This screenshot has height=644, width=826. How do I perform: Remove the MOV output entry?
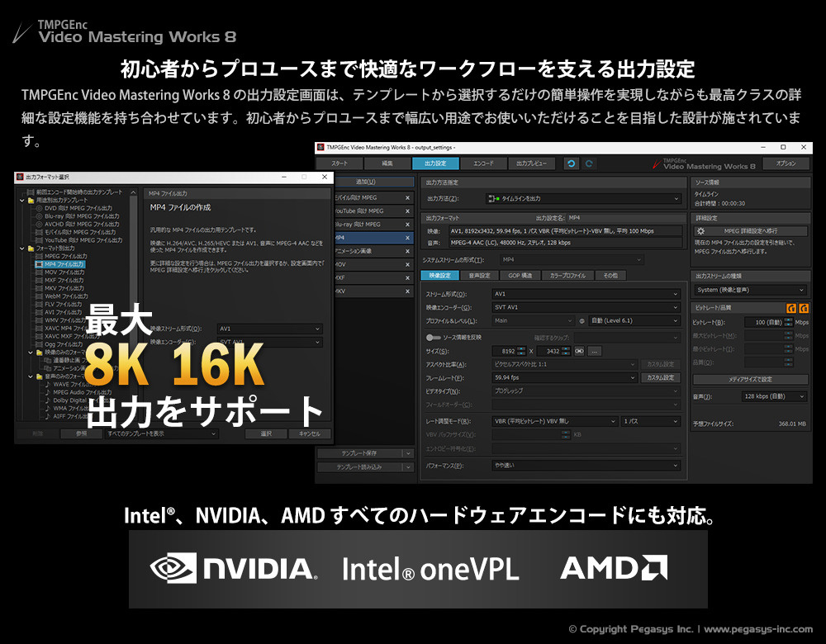tap(407, 264)
